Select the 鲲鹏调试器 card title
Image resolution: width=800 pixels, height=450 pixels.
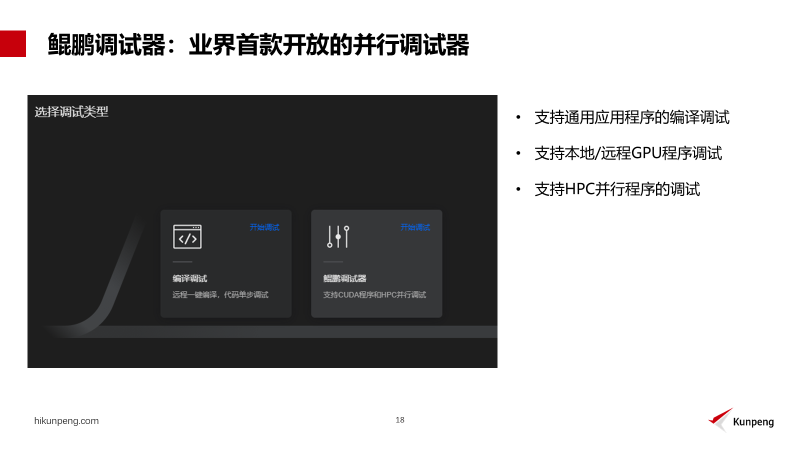click(345, 278)
